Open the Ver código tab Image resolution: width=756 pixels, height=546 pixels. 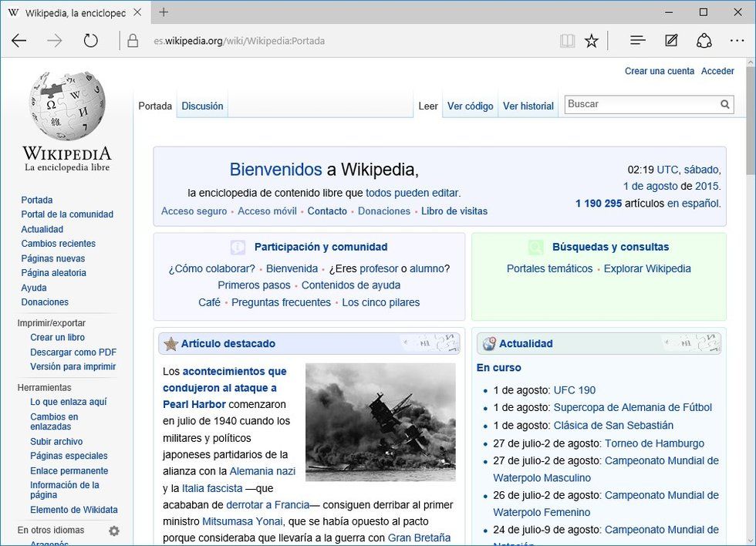[x=470, y=106]
